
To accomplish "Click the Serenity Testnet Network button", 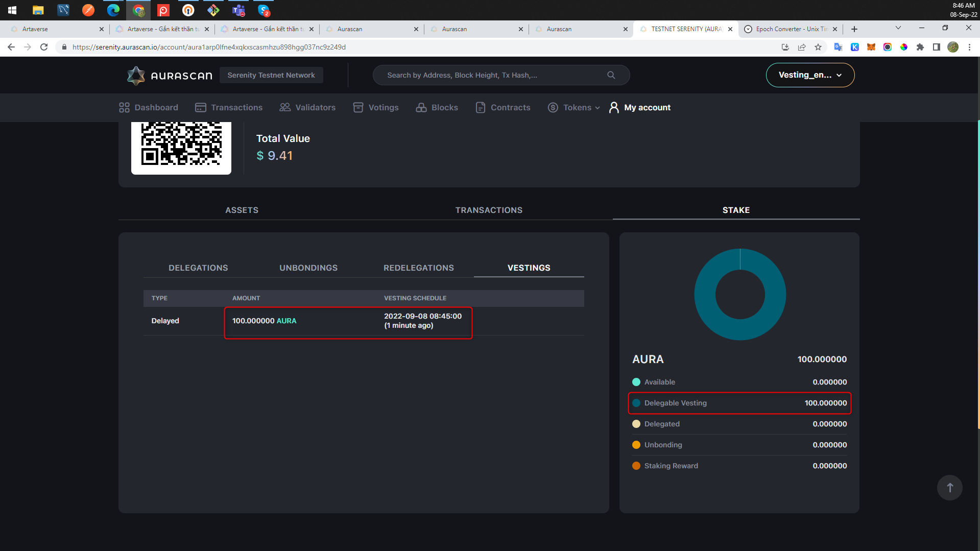I will tap(271, 75).
